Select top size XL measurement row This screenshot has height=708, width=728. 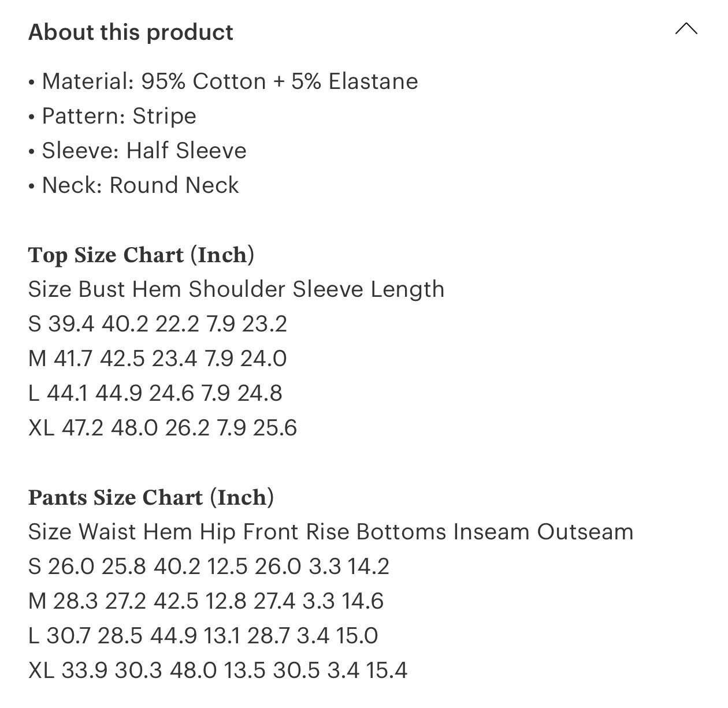(162, 428)
